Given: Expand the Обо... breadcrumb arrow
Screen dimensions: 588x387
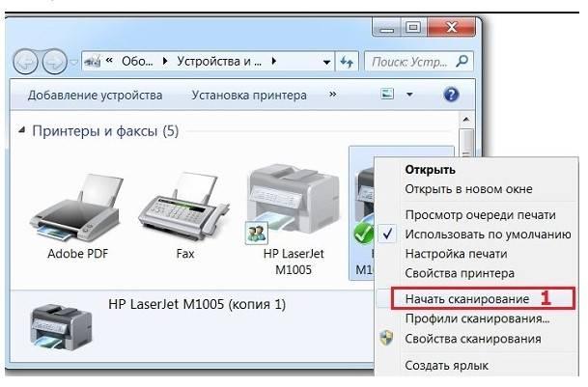Looking at the screenshot, I should 165,61.
